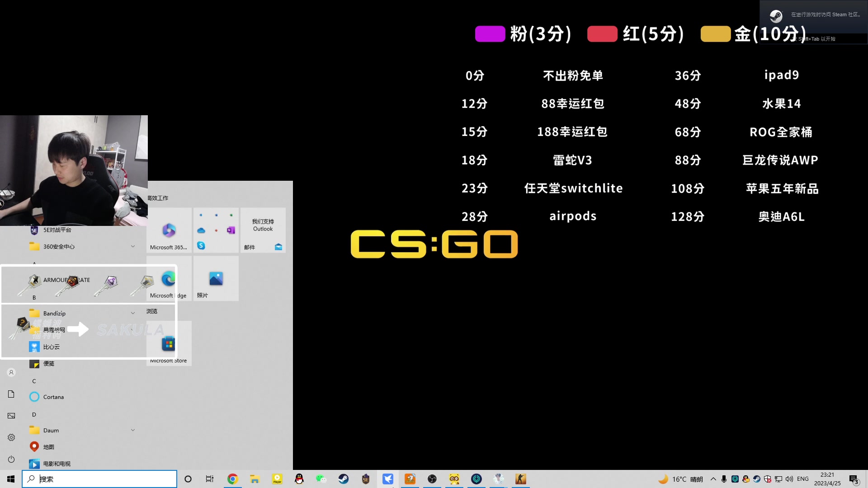Click the Power button in Start menu
868x488 pixels.
(x=11, y=459)
